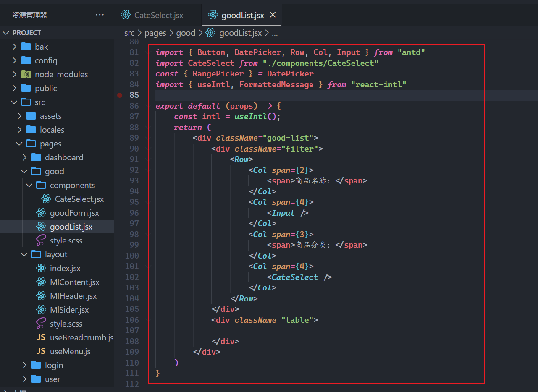Open index.jsx under layout folder
The image size is (538, 392).
(65, 268)
